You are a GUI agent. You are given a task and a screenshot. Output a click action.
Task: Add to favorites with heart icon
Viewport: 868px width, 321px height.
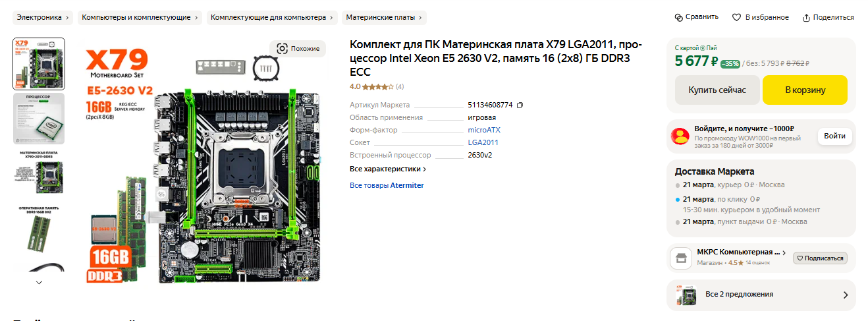[737, 17]
